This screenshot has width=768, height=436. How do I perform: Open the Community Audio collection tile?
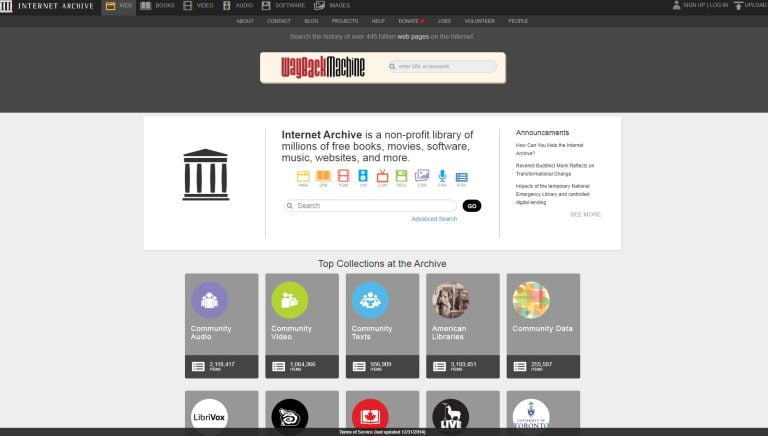tap(221, 326)
